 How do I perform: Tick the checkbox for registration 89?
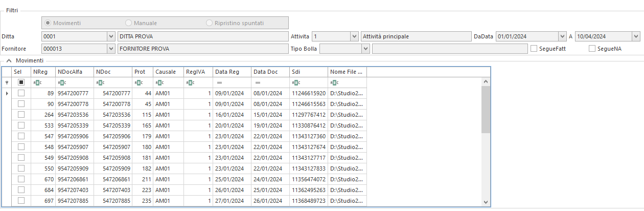point(21,93)
